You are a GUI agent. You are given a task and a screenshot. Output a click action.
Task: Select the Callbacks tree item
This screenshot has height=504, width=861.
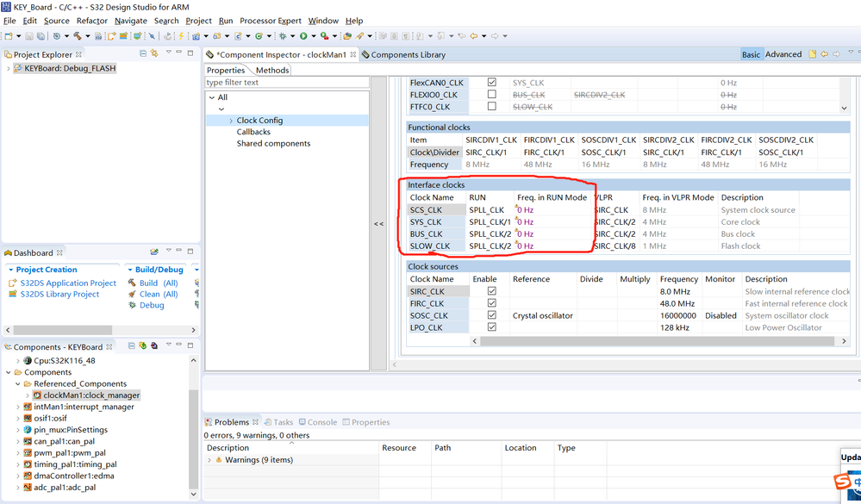tap(253, 132)
